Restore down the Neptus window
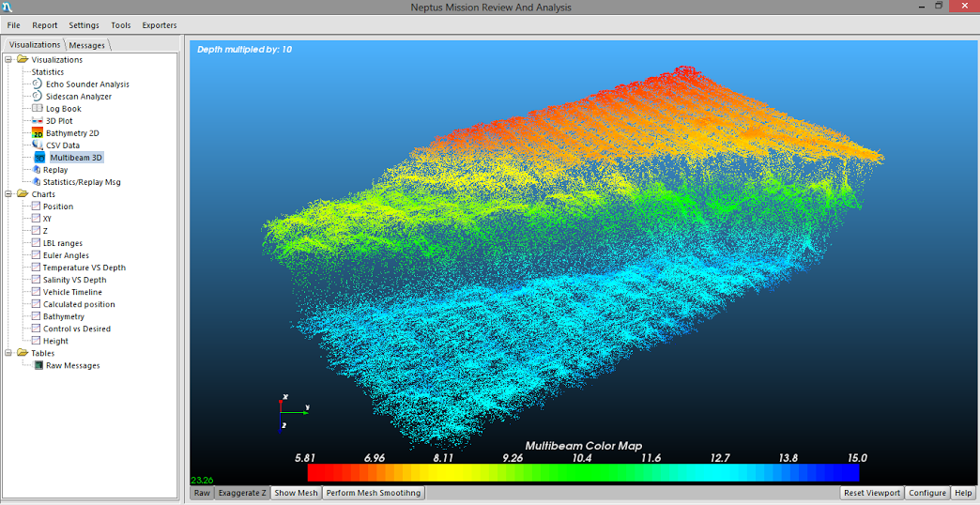 (938, 6)
